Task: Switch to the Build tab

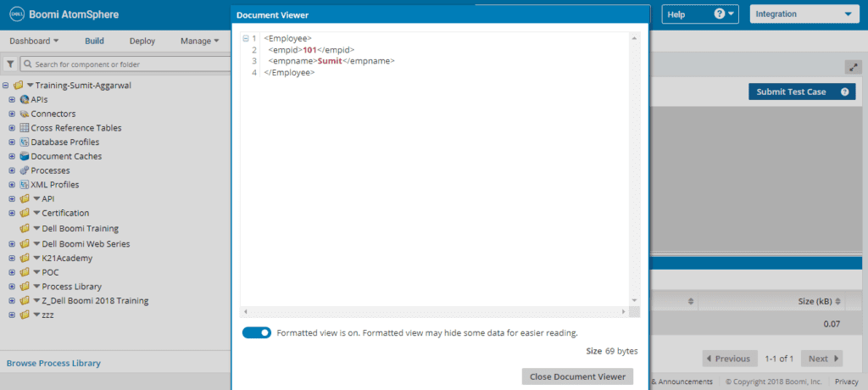Action: click(x=94, y=41)
